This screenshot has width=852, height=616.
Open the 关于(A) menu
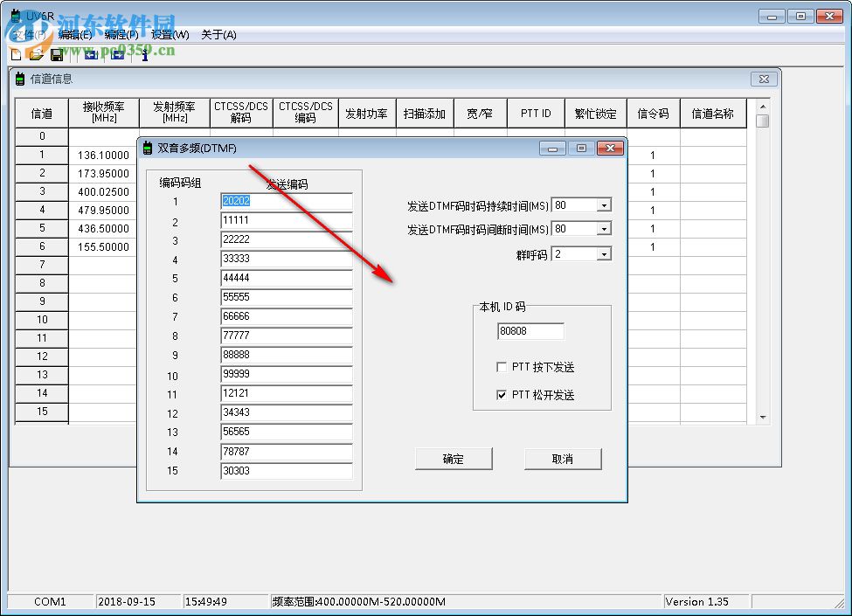pyautogui.click(x=218, y=35)
